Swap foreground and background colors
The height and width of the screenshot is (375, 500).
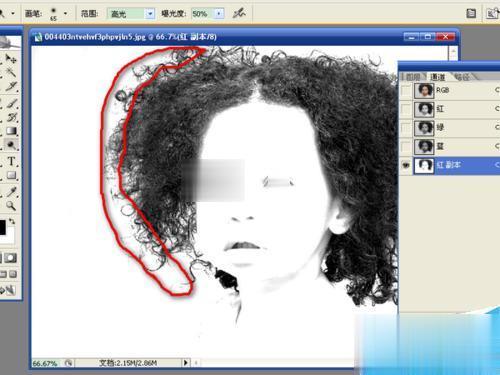12,221
